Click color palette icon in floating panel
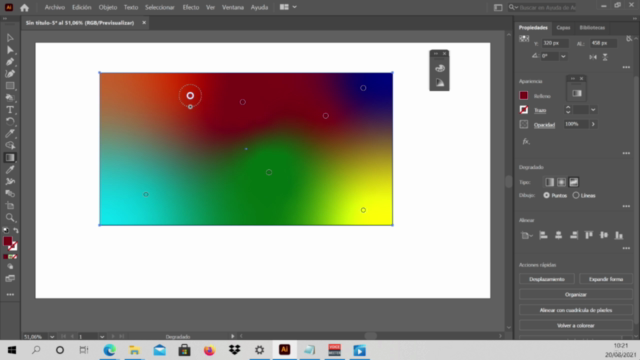Screen dimensions: 640x360 (x=440, y=68)
